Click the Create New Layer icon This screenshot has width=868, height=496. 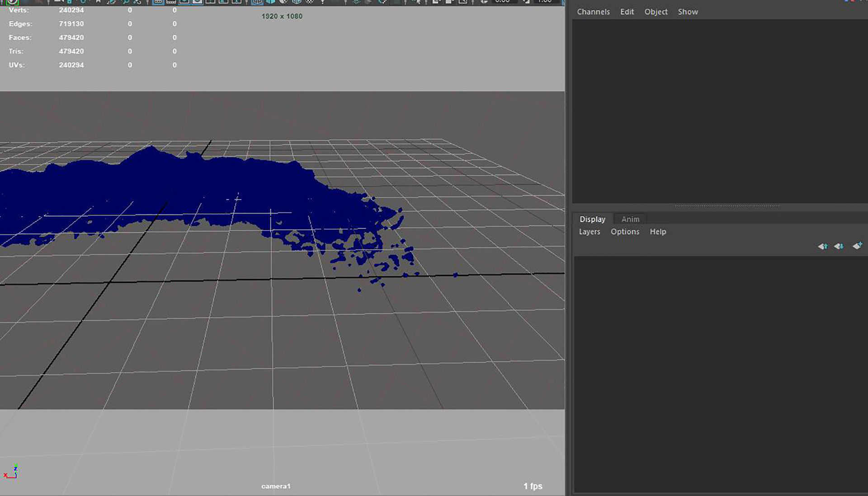(x=857, y=246)
